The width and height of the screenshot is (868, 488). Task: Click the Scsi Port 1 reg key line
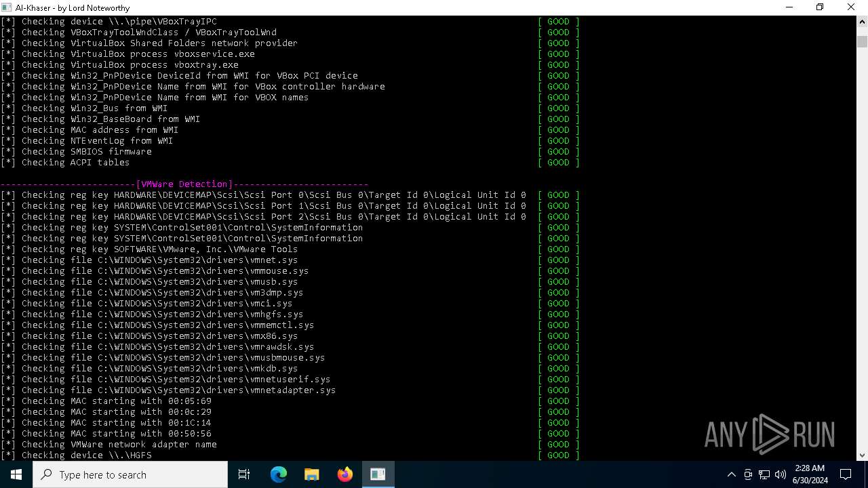263,206
